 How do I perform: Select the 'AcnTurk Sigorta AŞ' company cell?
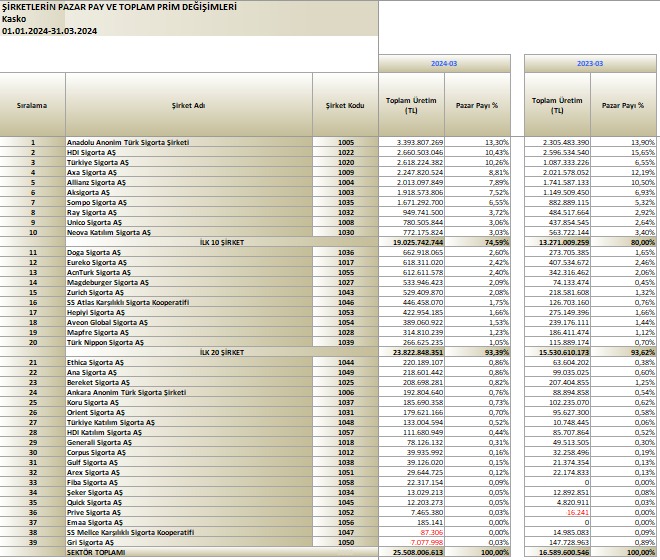click(189, 272)
